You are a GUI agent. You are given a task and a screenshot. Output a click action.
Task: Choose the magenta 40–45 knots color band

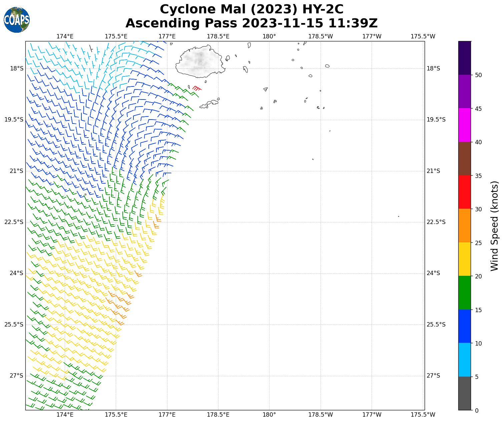[464, 125]
